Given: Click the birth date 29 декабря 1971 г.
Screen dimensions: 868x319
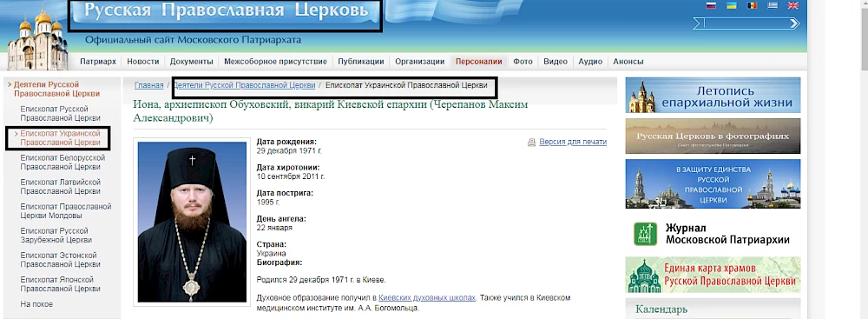Looking at the screenshot, I should pos(289,150).
